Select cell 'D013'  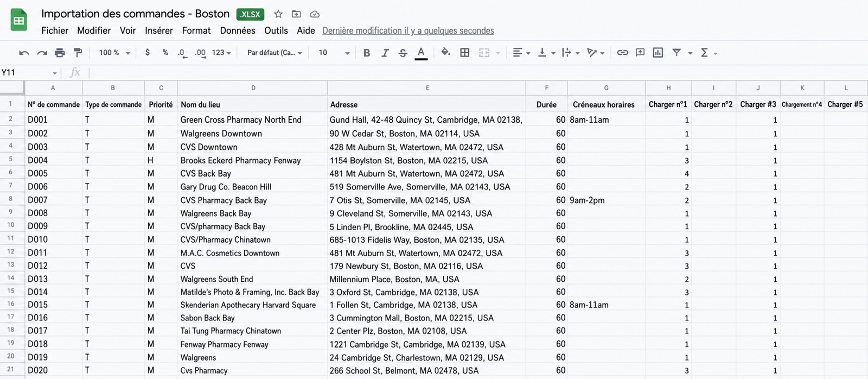pos(53,279)
